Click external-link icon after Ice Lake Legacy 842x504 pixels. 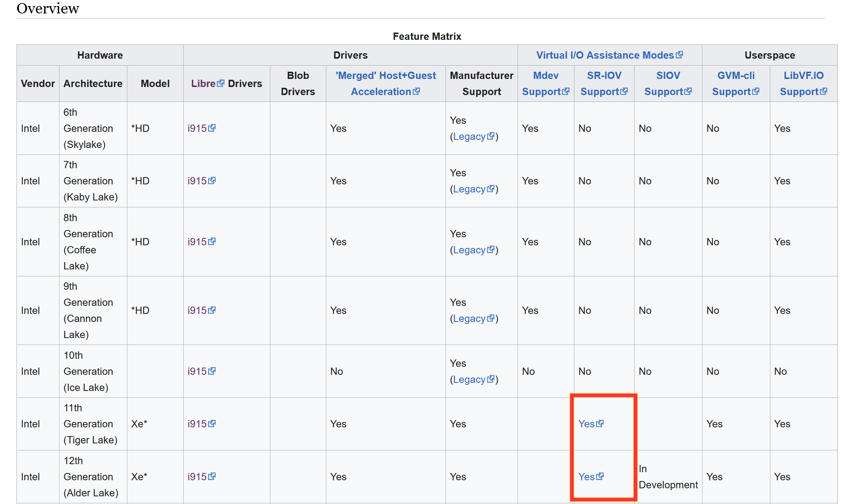coord(491,379)
